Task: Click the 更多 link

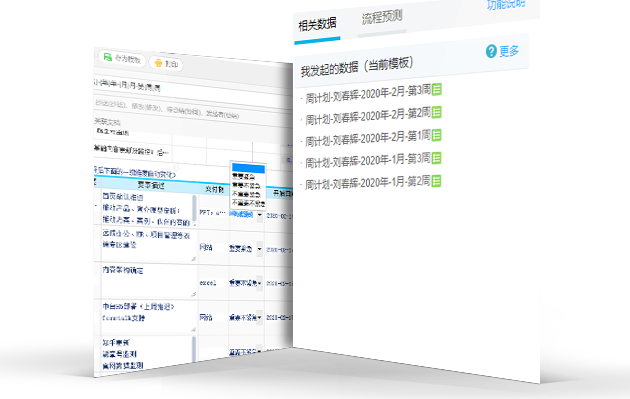Action: (x=509, y=51)
